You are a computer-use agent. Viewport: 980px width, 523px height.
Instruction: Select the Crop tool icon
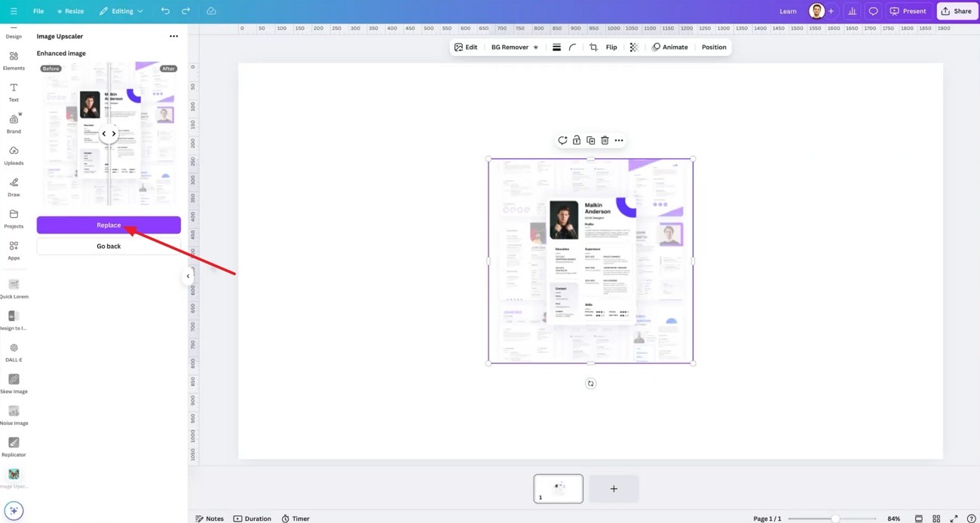(x=593, y=47)
